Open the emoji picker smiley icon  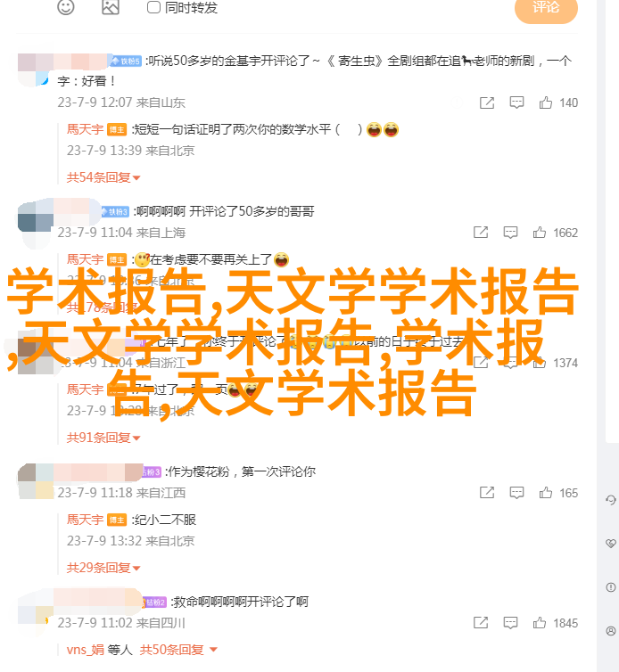[x=66, y=6]
